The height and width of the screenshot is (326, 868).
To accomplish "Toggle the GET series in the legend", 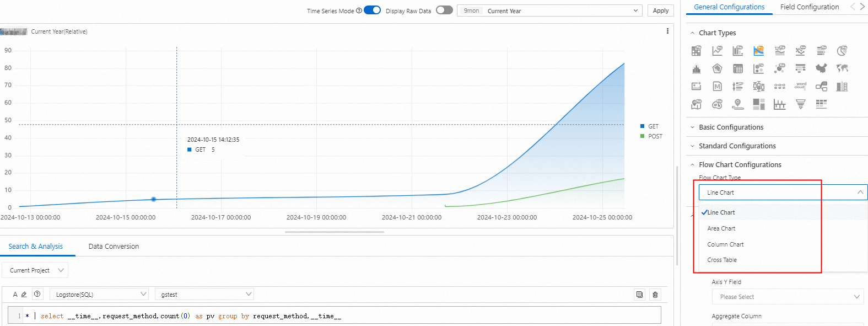I will tap(649, 126).
